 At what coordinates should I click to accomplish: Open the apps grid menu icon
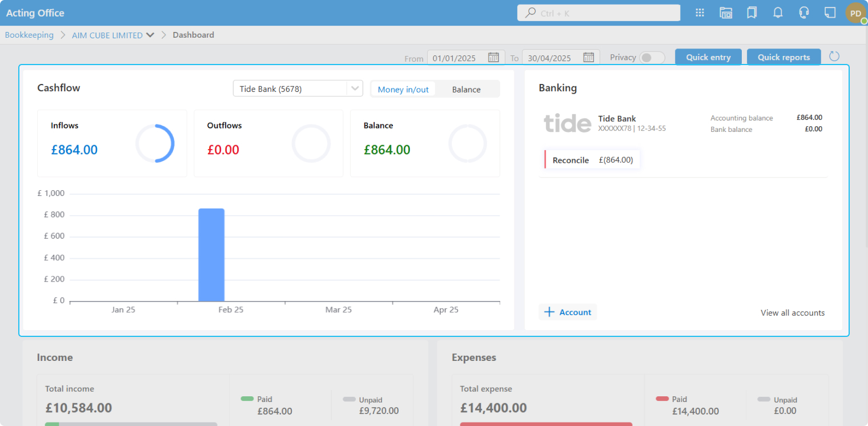pos(700,13)
